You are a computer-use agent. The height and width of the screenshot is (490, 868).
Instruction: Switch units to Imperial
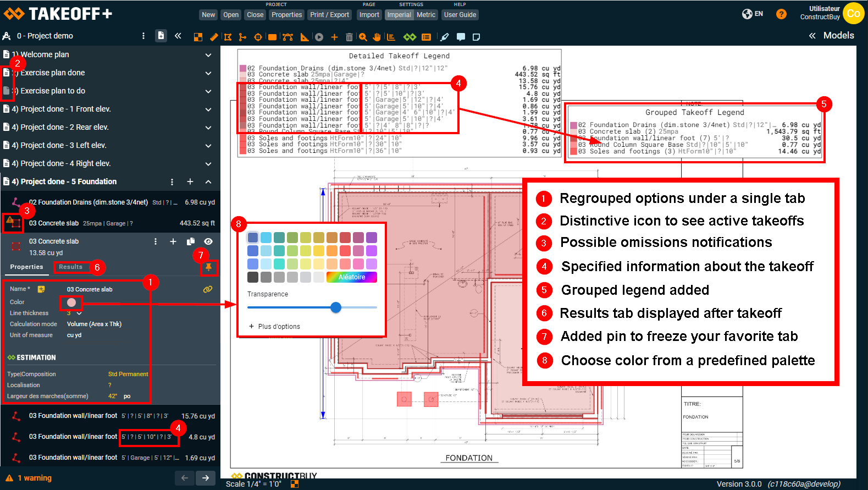pyautogui.click(x=399, y=15)
